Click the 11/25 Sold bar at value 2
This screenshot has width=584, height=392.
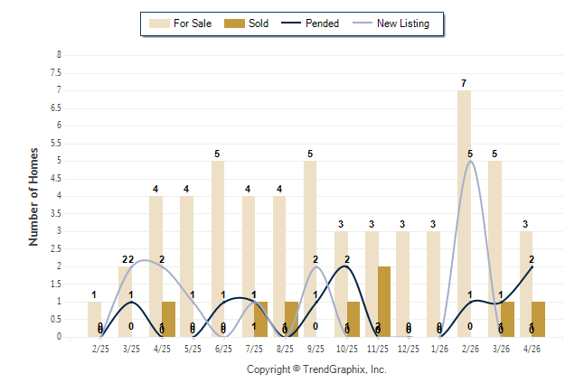tap(384, 302)
